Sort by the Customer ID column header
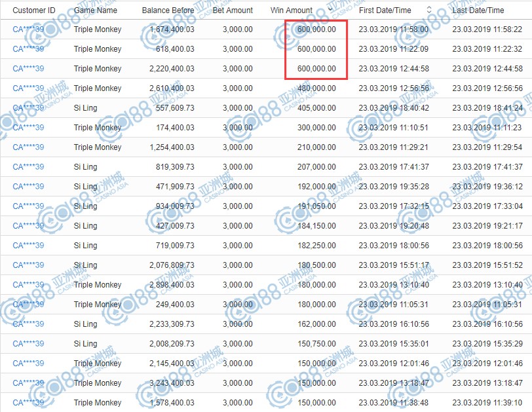532x412 pixels. 33,10
